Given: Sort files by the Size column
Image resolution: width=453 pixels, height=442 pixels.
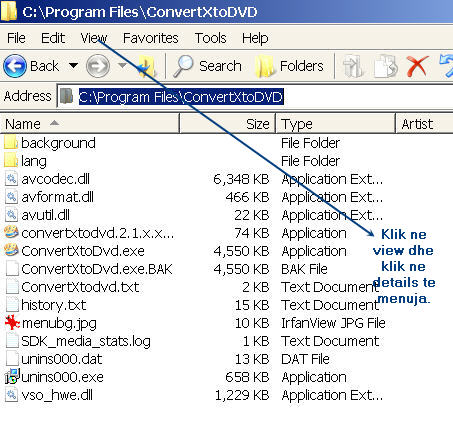Looking at the screenshot, I should click(x=227, y=124).
